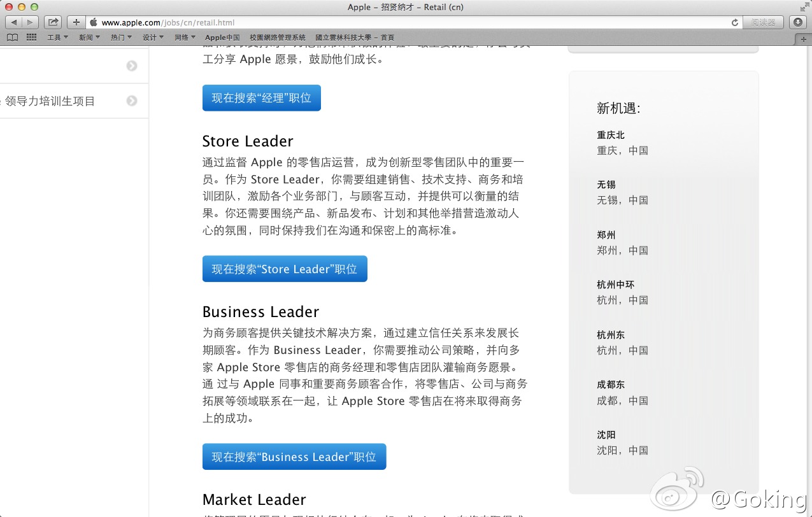This screenshot has height=517, width=812.
Task: Expand the 设计 bookmarks dropdown
Action: [x=153, y=38]
